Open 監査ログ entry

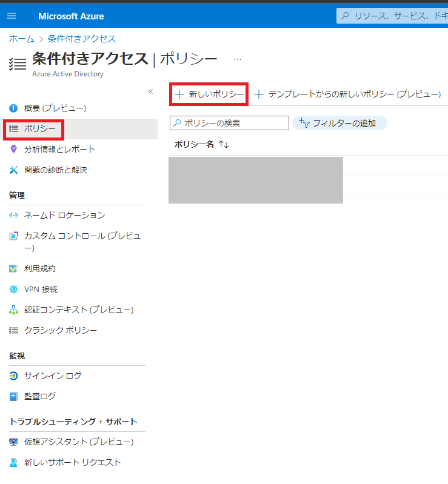40,396
